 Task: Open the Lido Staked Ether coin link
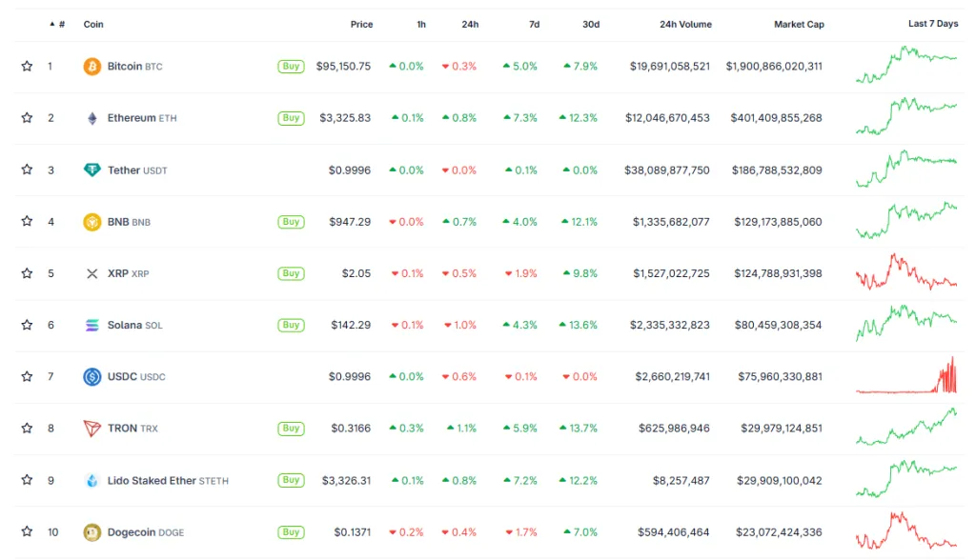click(x=152, y=481)
